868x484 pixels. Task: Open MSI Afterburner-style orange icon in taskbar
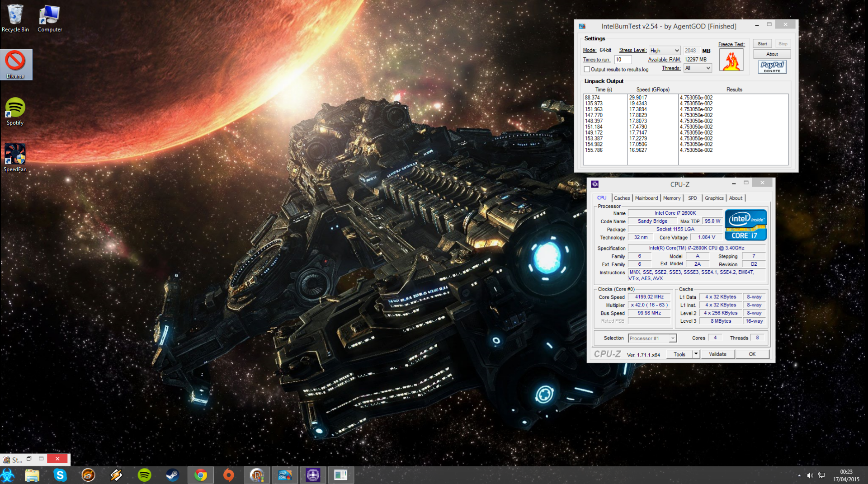(88, 475)
